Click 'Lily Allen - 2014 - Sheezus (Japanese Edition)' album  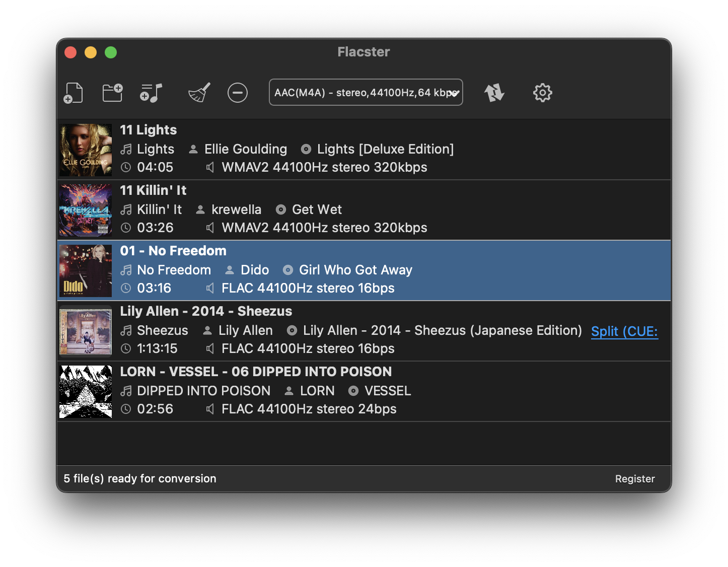tap(443, 330)
